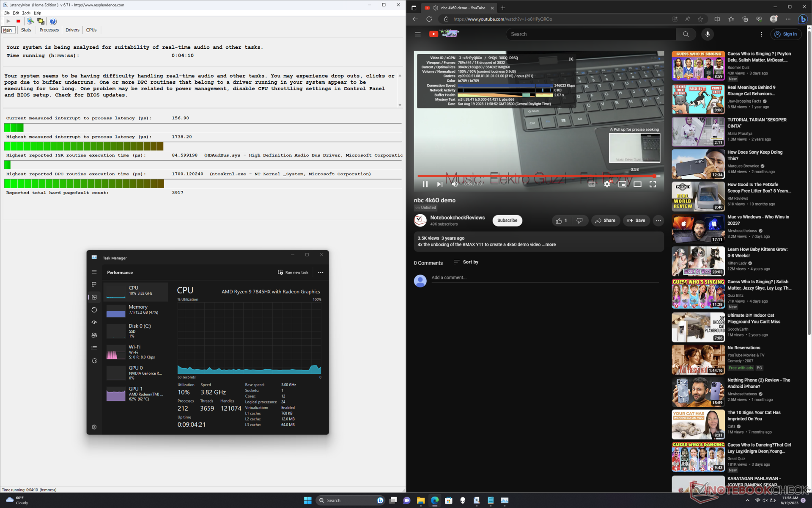812x508 pixels.
Task: Search YouTube with voice microphone
Action: [708, 34]
